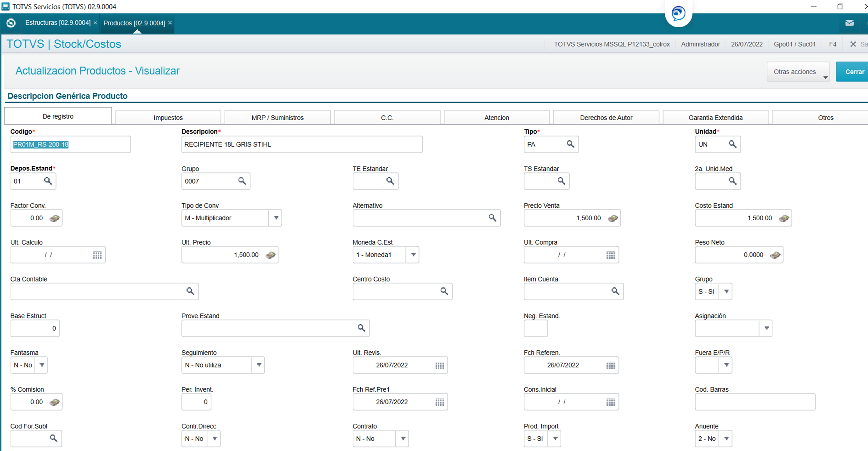Open Ult. Calculo calendar icon
Image resolution: width=868 pixels, height=451 pixels.
(x=97, y=255)
